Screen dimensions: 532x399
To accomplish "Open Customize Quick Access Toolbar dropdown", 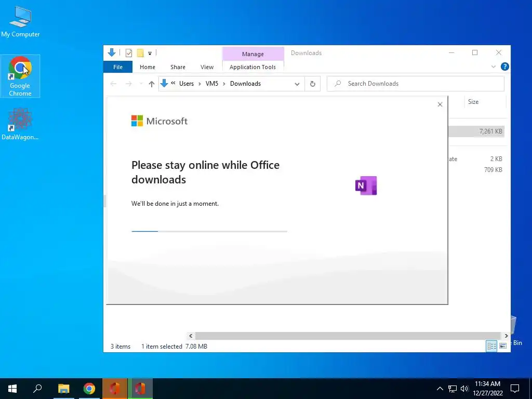I will click(x=150, y=53).
